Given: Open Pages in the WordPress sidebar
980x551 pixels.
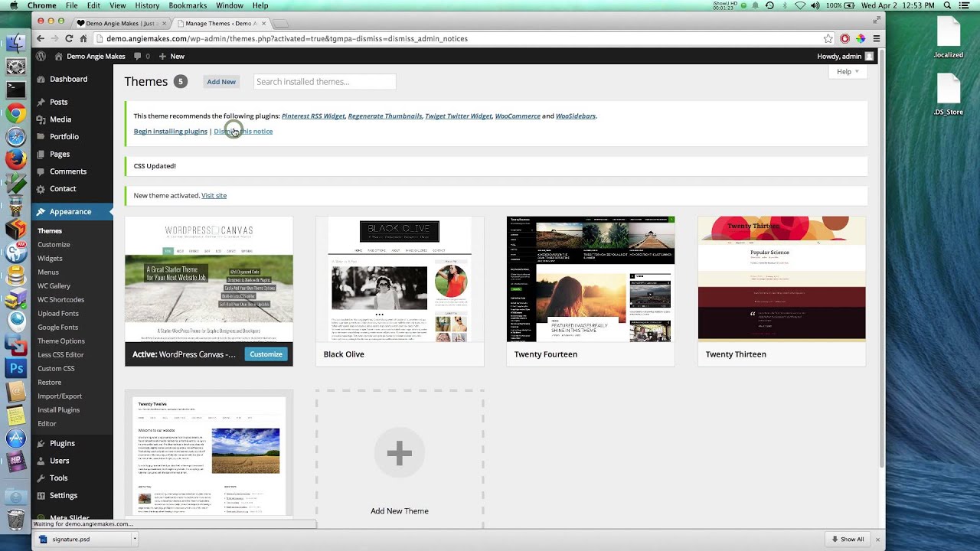Looking at the screenshot, I should [x=60, y=154].
